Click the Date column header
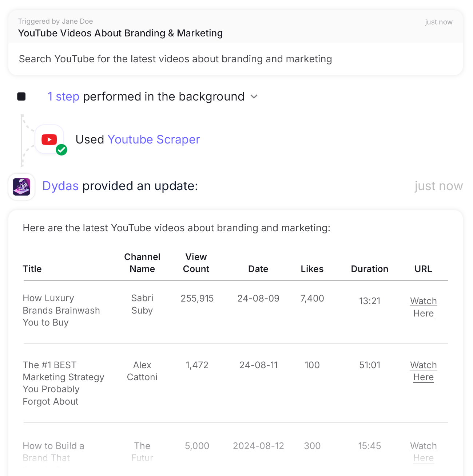Image resolution: width=473 pixels, height=476 pixels. [258, 269]
